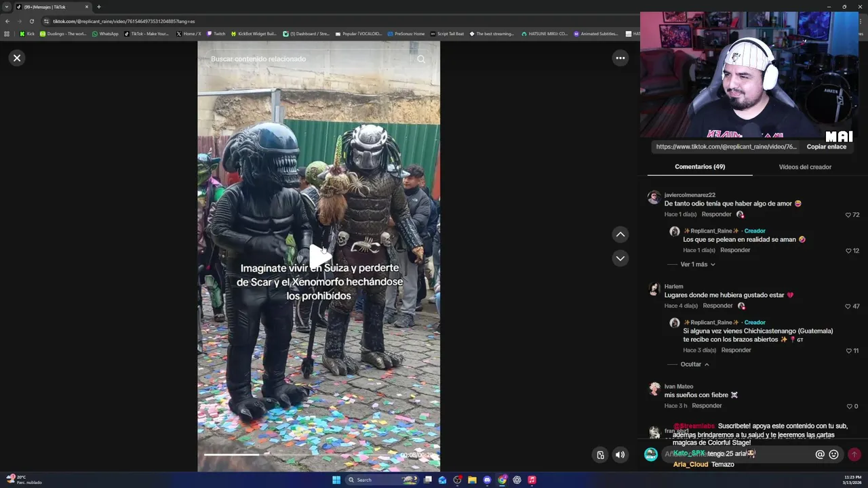Open Task View icon in taskbar

[428, 480]
